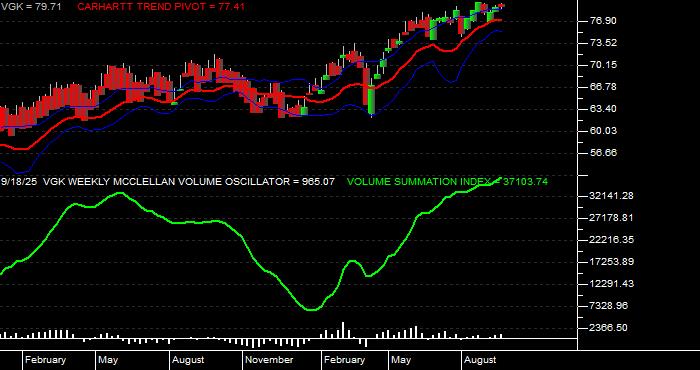This screenshot has width=700, height=370.
Task: Click the 2366.50 summation axis value
Action: click(x=609, y=328)
